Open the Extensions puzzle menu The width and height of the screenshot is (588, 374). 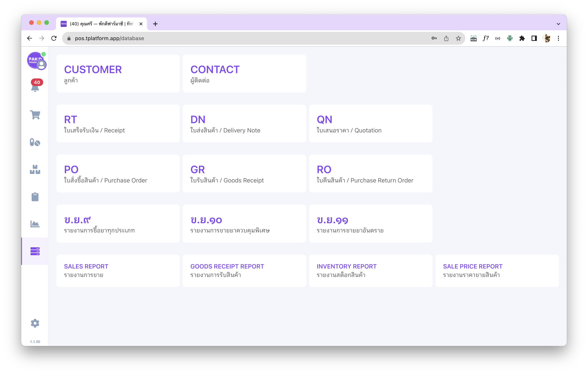click(x=522, y=38)
